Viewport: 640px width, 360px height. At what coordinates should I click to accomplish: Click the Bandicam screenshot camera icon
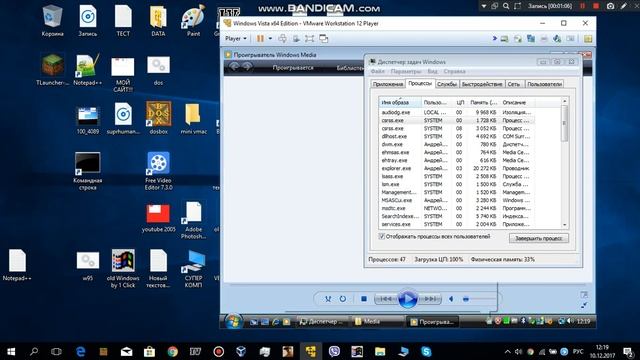(x=610, y=6)
